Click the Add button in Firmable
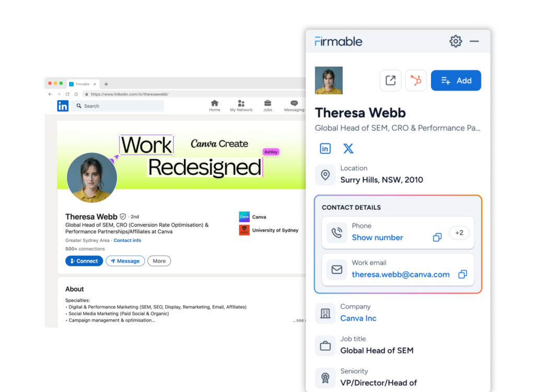Screen dimensions: 535x392 pyautogui.click(x=456, y=80)
